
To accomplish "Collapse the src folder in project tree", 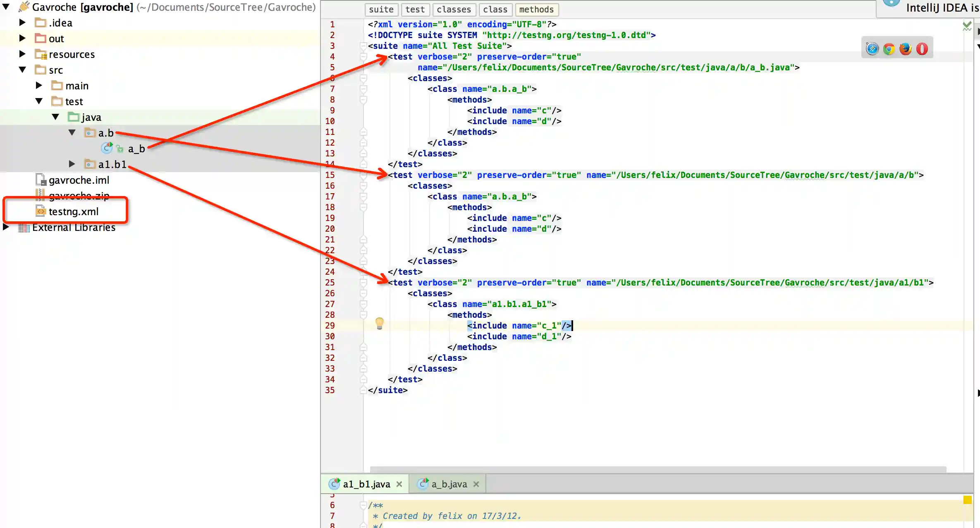I will click(23, 70).
